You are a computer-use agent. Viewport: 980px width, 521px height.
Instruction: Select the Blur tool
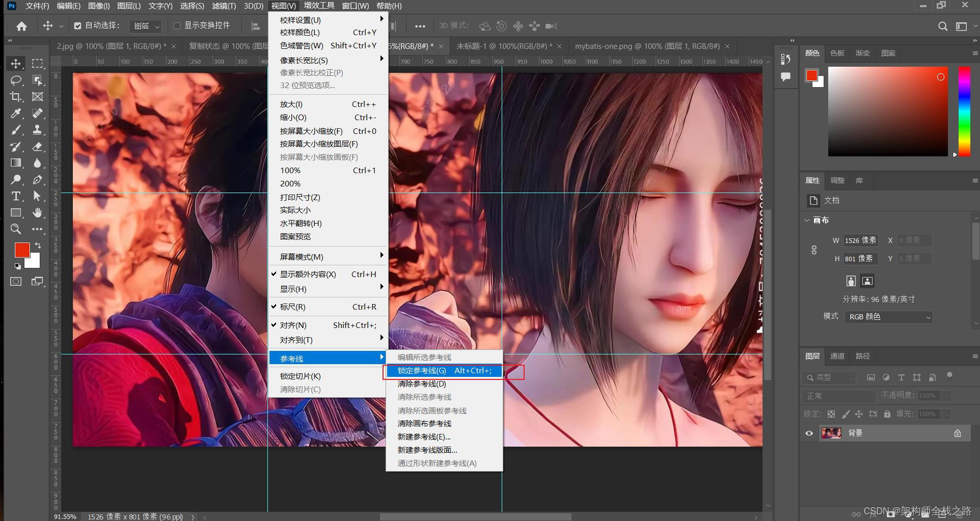coord(37,163)
